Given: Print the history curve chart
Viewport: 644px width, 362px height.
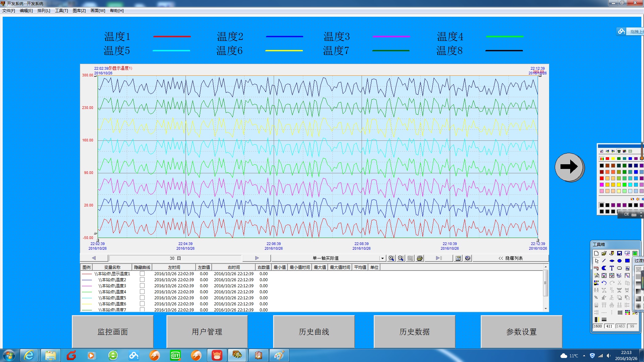Looking at the screenshot, I should tap(420, 258).
